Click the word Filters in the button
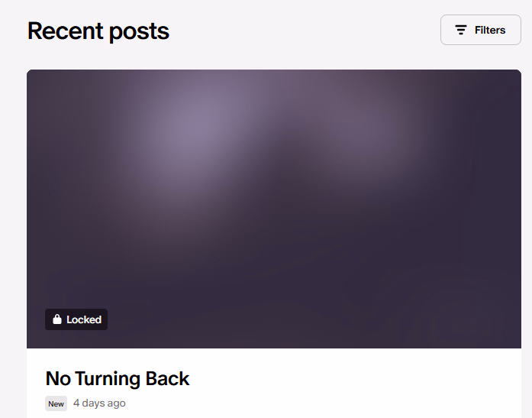This screenshot has width=532, height=418. click(490, 31)
